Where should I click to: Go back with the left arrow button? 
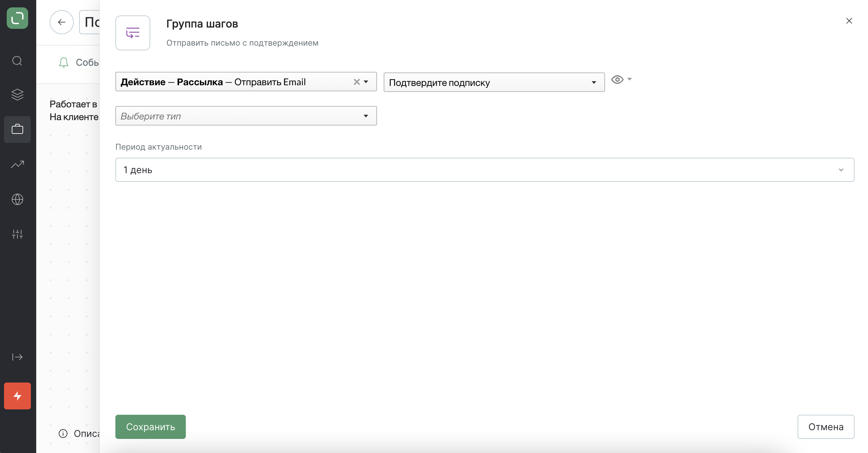pos(61,22)
